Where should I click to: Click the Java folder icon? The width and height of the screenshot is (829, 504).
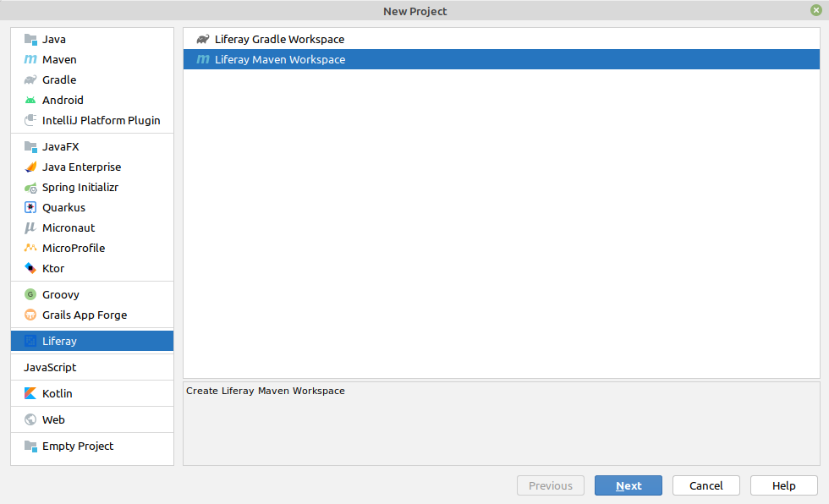(30, 39)
